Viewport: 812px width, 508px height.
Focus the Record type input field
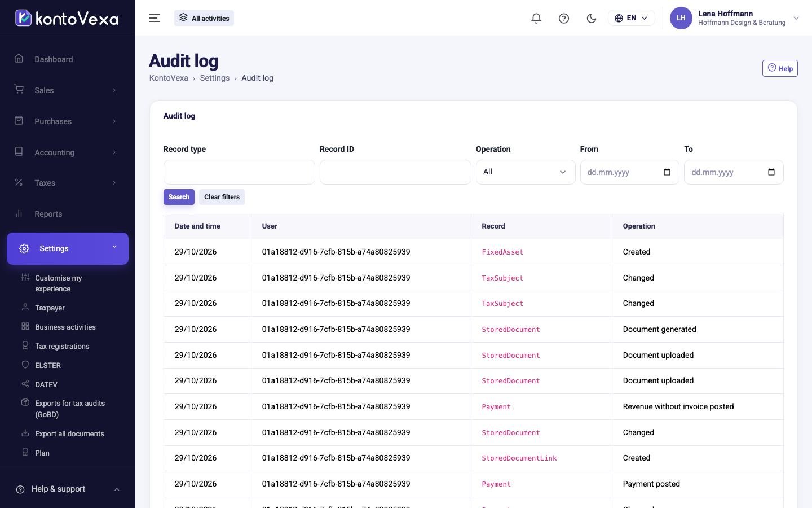click(239, 172)
